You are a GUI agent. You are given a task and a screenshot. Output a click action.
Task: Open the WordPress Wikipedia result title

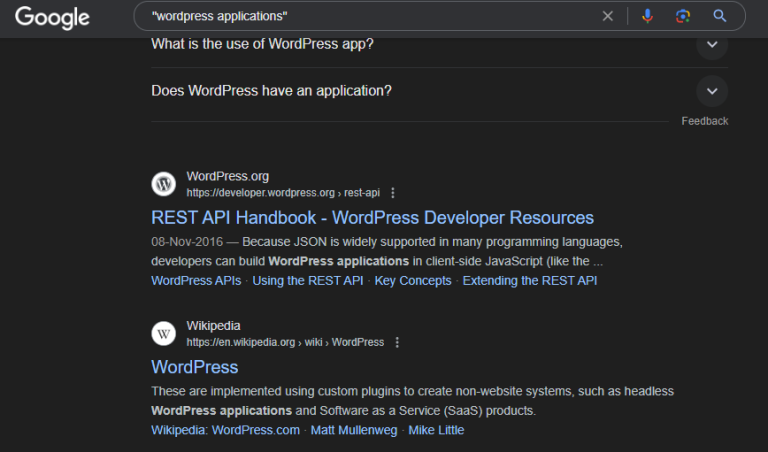click(x=194, y=367)
